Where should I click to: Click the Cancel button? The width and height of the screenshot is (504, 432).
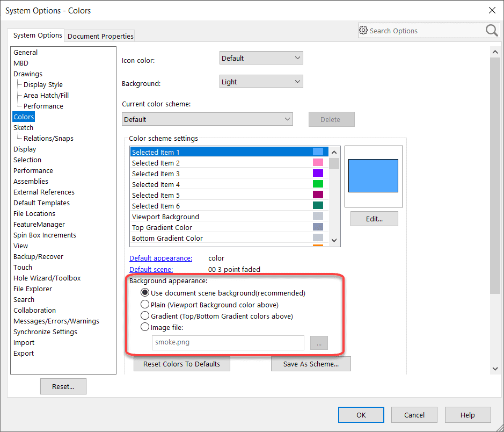[x=414, y=415]
